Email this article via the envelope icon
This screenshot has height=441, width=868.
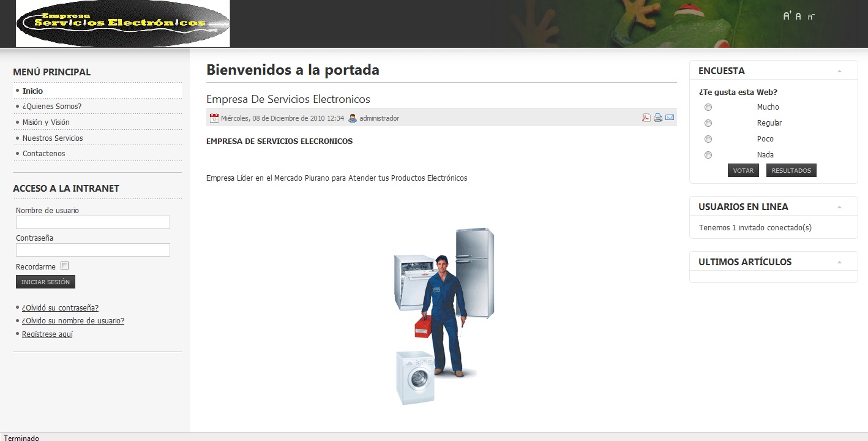(x=669, y=117)
